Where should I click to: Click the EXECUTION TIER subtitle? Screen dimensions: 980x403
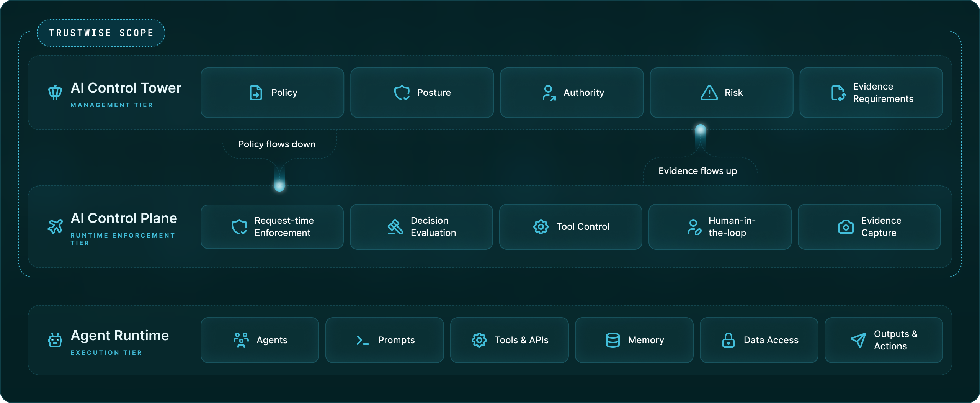pyautogui.click(x=106, y=352)
